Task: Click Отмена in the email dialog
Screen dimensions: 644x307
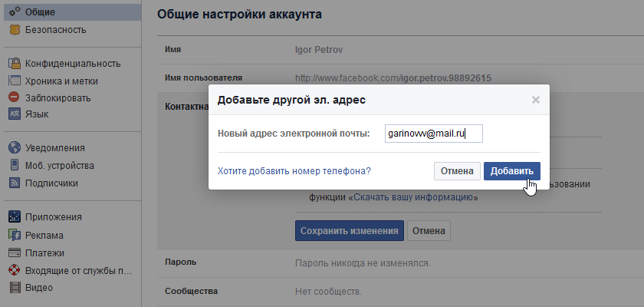Action: pyautogui.click(x=457, y=171)
